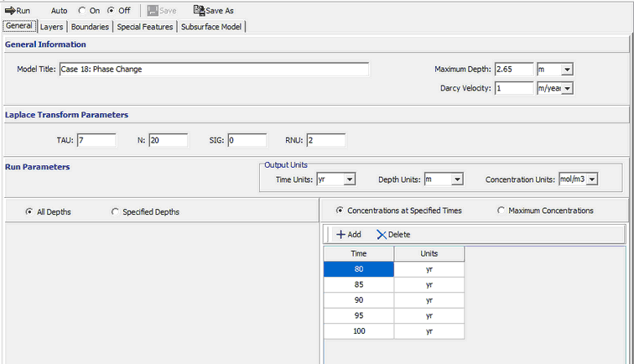
Task: Choose Maximum Concentrations radio option
Action: [x=501, y=211]
